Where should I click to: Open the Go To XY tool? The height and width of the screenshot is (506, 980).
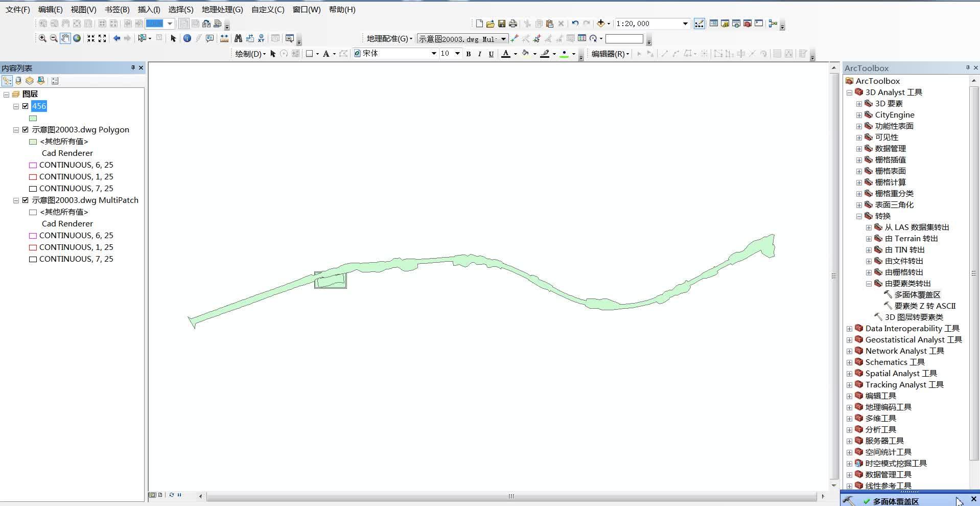tap(261, 38)
